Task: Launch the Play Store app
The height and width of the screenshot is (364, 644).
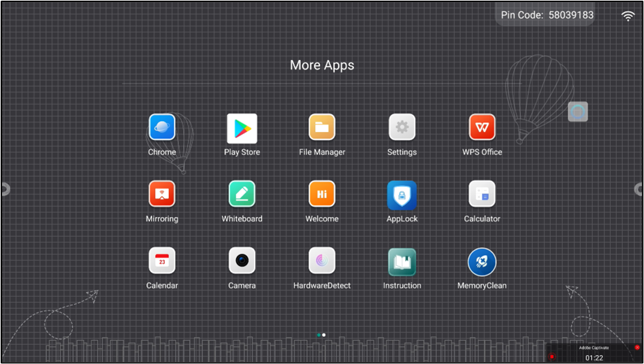Action: pyautogui.click(x=242, y=127)
